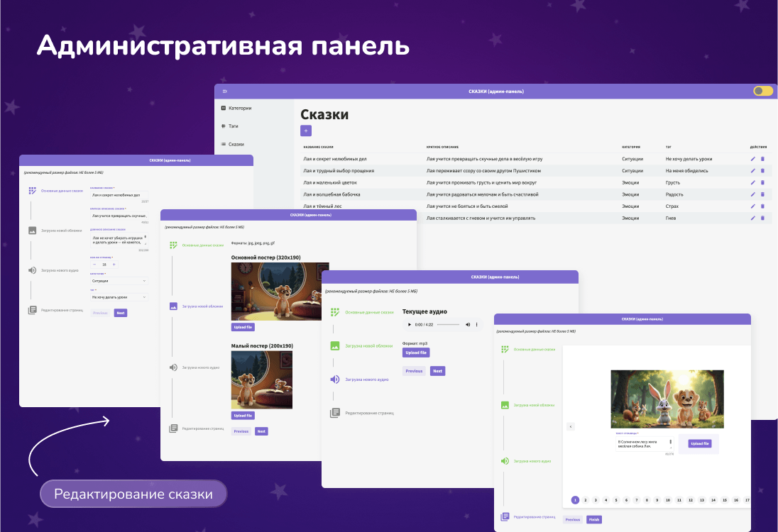Image resolution: width=778 pixels, height=532 pixels.
Task: Click Next in the audio window
Action: [x=437, y=371]
